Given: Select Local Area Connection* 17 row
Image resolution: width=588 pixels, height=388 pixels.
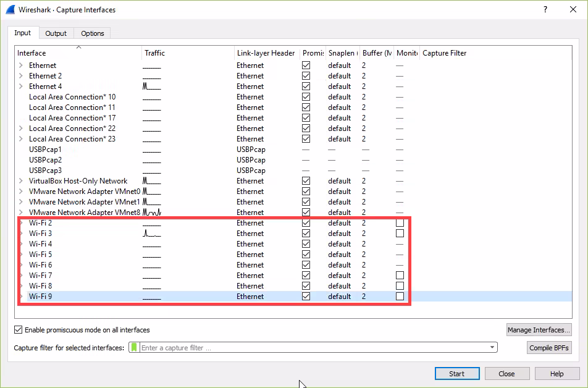Looking at the screenshot, I should (293, 118).
